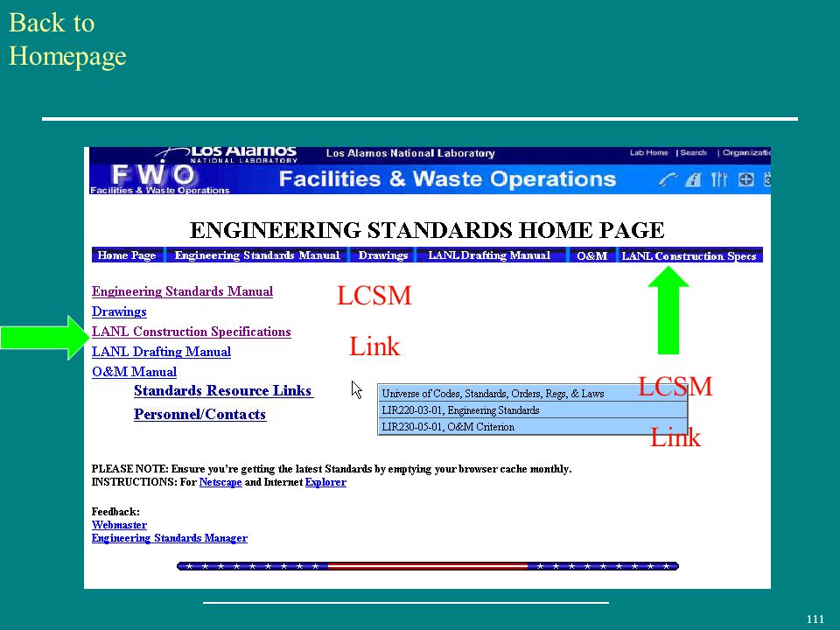This screenshot has width=840, height=630.
Task: Click the spoon, knife and fork icon in the banner
Action: pos(719,178)
